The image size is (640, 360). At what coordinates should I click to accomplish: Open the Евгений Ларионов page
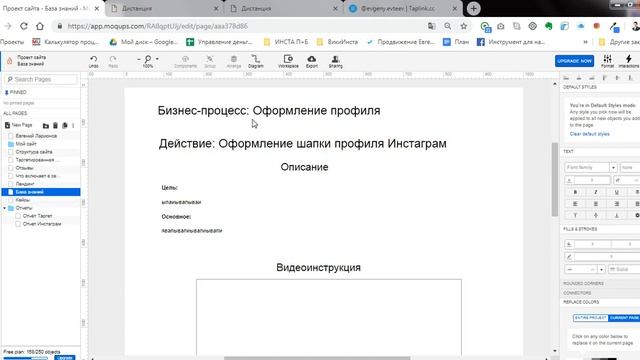[x=36, y=136]
